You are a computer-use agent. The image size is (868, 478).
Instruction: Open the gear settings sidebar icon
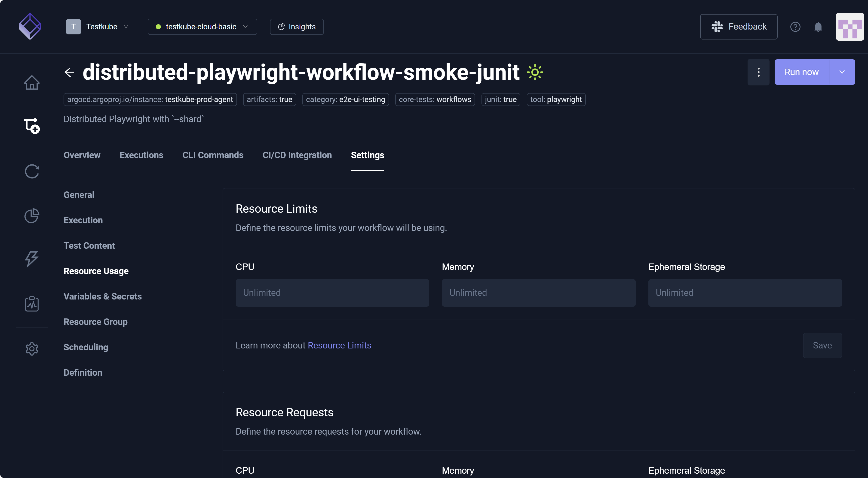[32, 349]
